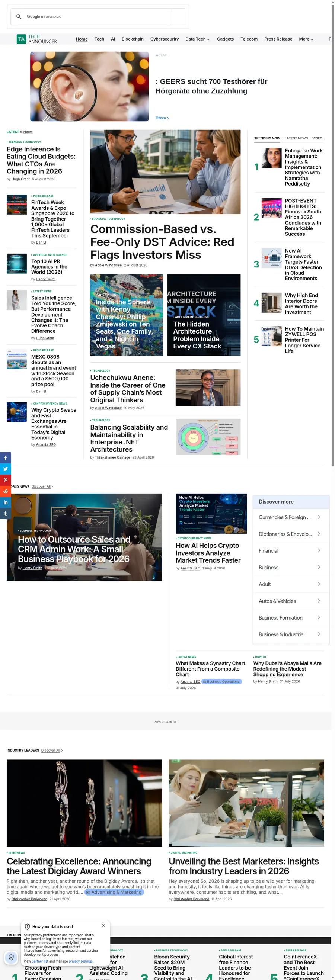
Task: Open Unveiling the Best Marketers headline
Action: pos(244,866)
